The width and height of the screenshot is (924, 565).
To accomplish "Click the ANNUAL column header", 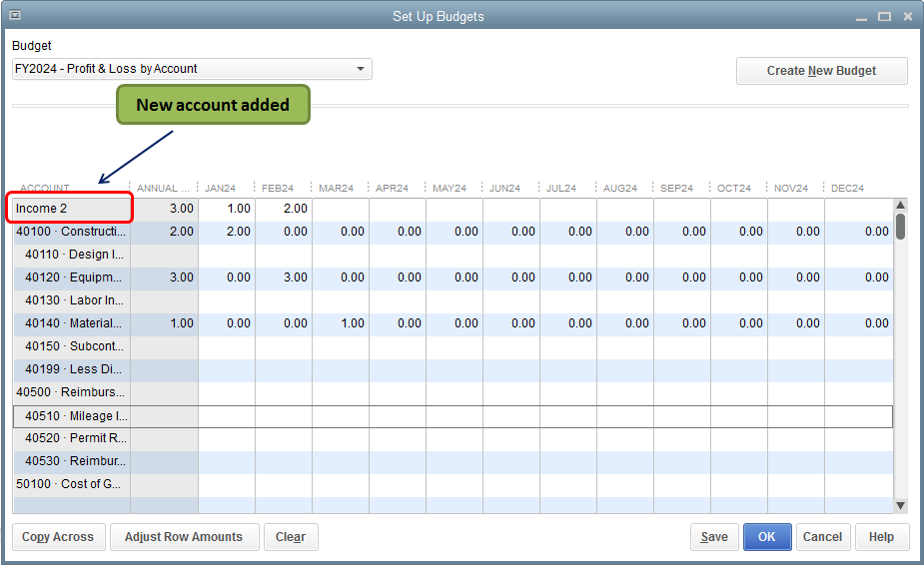I will pos(163,188).
